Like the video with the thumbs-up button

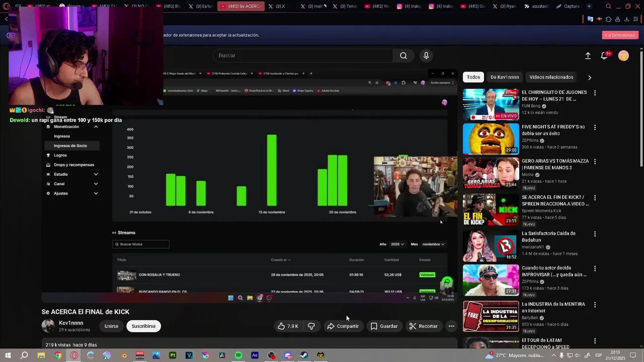tap(288, 326)
